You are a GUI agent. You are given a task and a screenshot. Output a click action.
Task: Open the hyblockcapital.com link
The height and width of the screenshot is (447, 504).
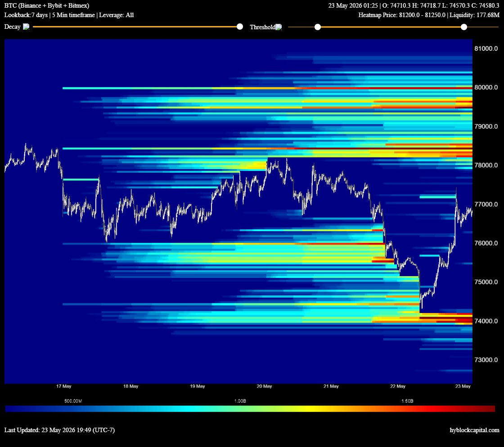(474, 430)
